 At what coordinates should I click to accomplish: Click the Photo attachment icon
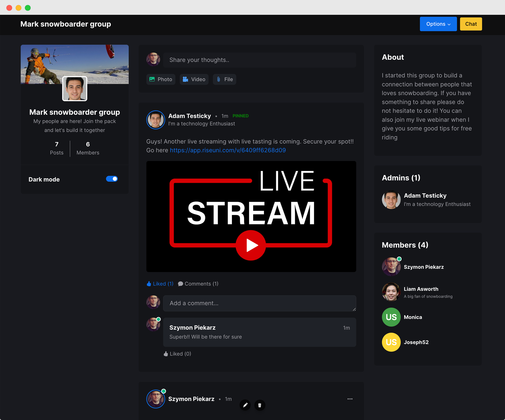coord(152,79)
